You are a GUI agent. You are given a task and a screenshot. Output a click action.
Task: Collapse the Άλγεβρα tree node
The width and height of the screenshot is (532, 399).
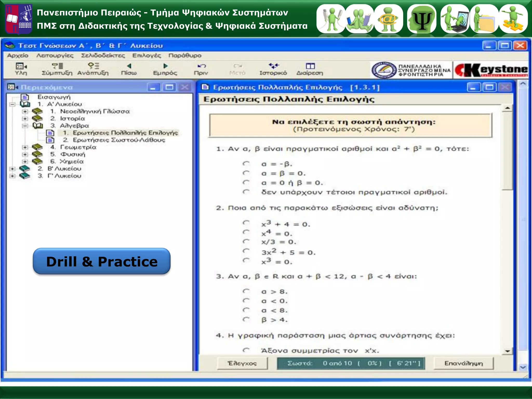(25, 126)
